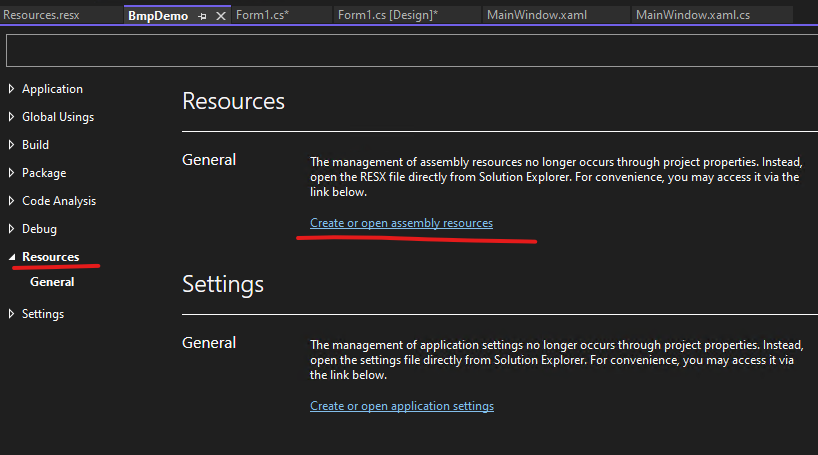Click Create or open application settings link
This screenshot has height=455, width=818.
(401, 406)
